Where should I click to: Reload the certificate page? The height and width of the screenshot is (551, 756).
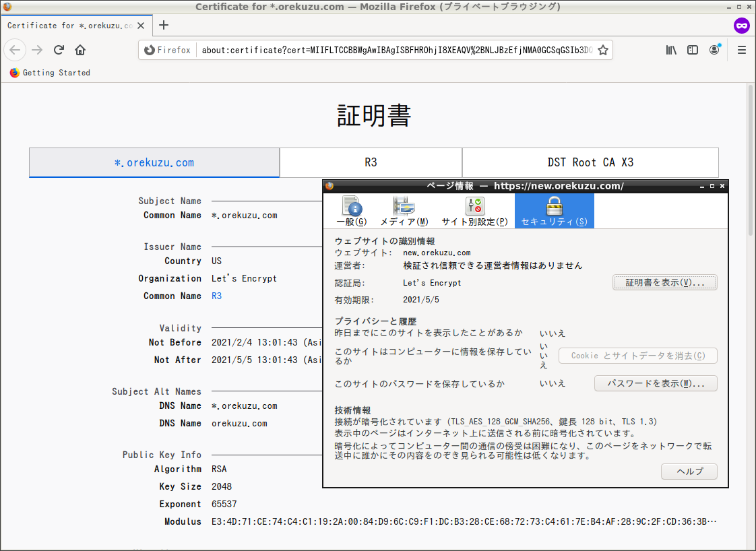point(59,50)
